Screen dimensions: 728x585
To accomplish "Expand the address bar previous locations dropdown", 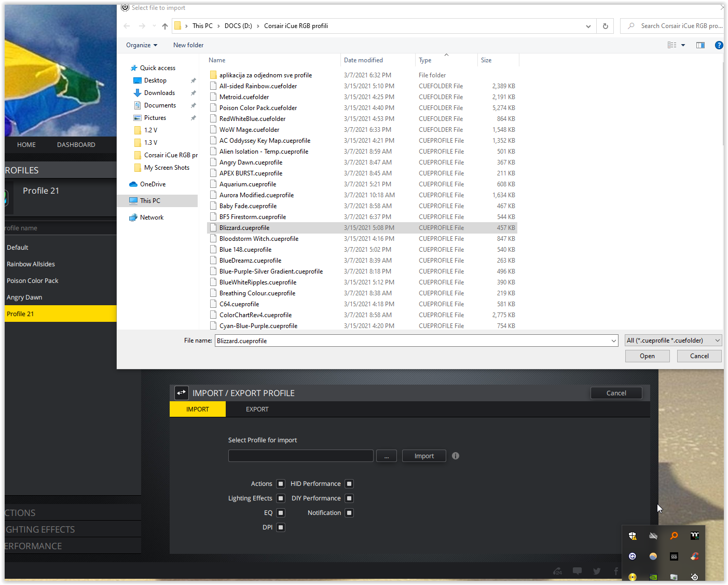I will click(x=588, y=26).
